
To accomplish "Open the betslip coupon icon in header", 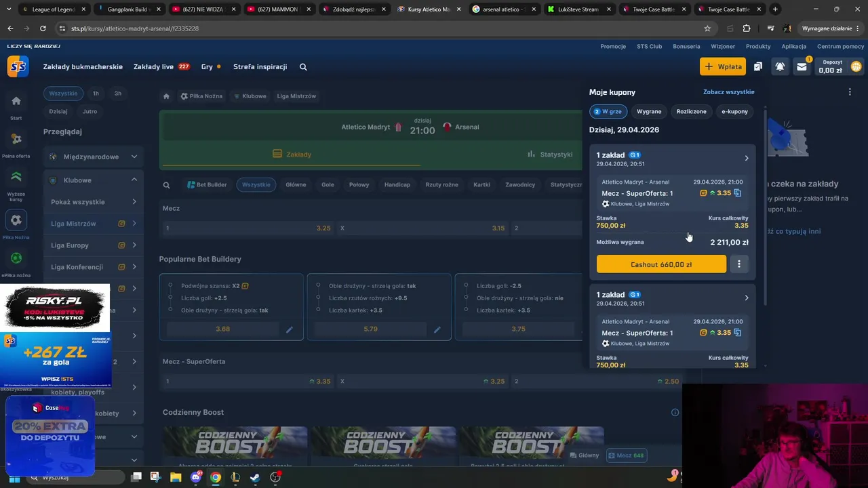I will (x=757, y=66).
